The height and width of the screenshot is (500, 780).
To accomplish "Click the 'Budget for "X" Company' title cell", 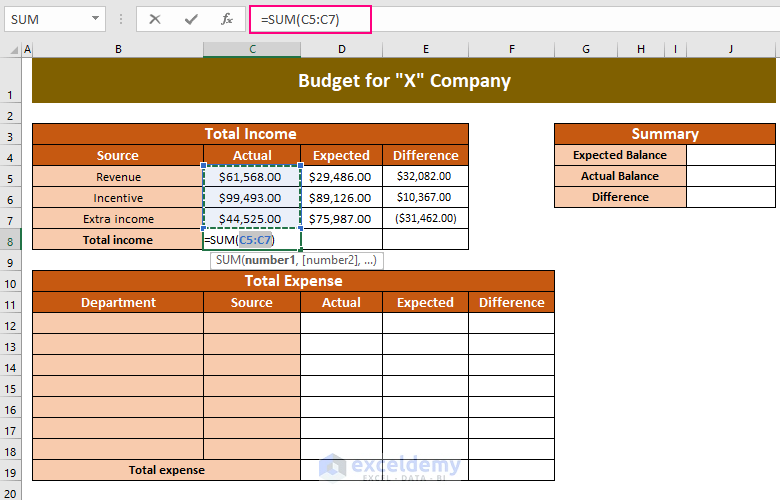I will coord(404,81).
